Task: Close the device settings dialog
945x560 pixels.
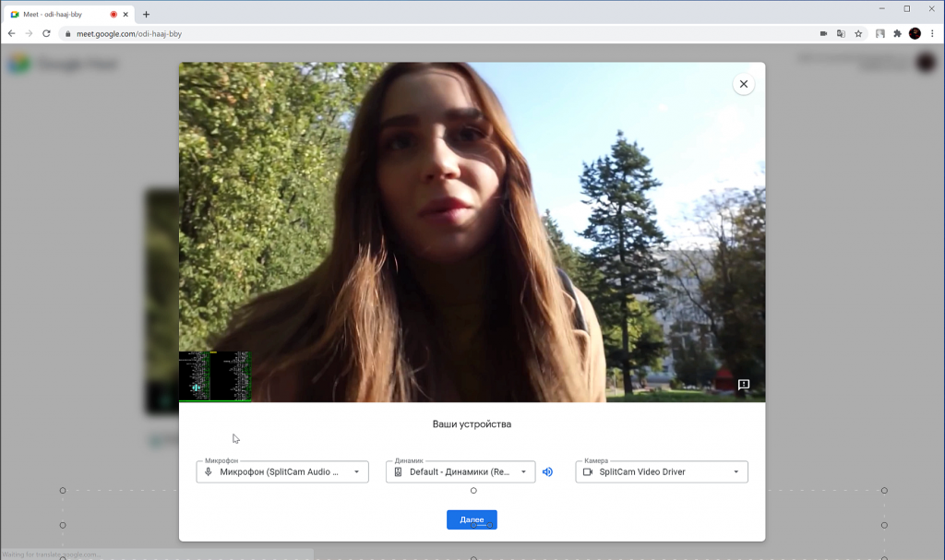Action: tap(743, 84)
